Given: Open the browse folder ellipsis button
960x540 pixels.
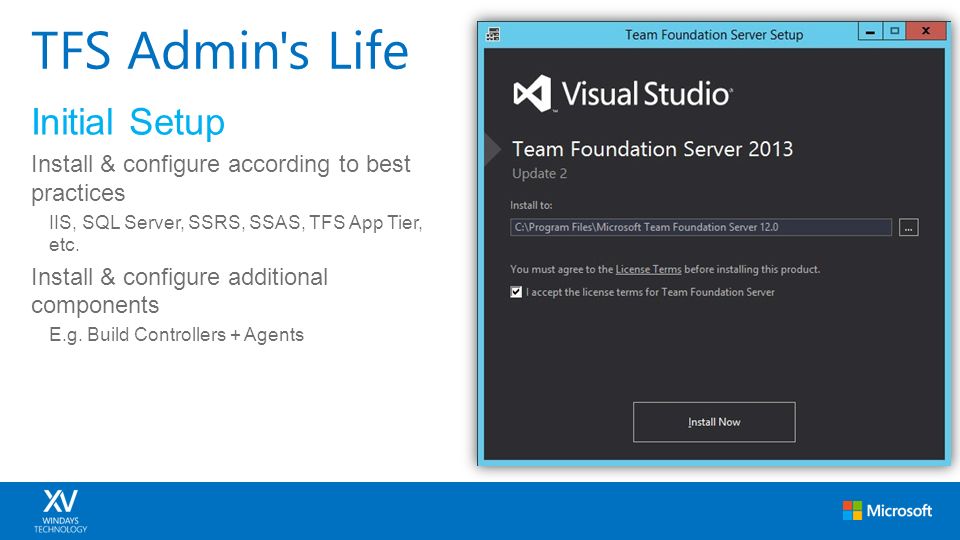Looking at the screenshot, I should 909,227.
